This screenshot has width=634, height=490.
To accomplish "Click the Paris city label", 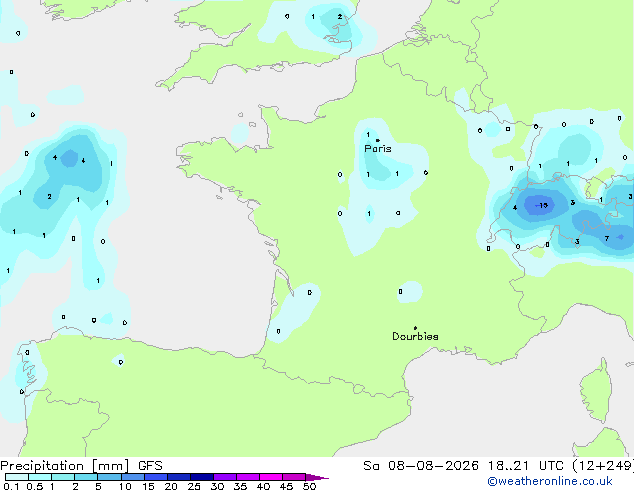I will click(x=378, y=149).
